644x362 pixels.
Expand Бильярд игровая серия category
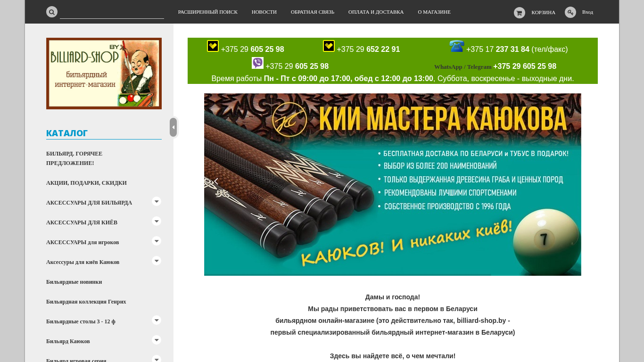(157, 359)
